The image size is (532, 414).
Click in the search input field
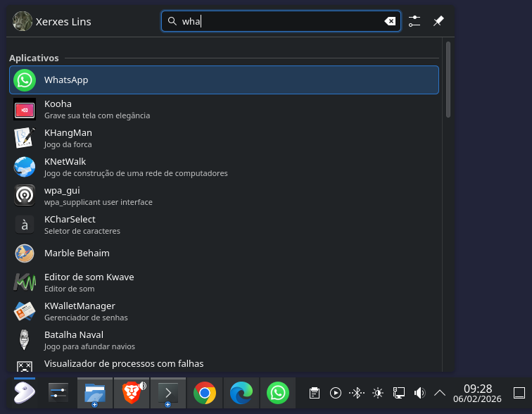281,21
